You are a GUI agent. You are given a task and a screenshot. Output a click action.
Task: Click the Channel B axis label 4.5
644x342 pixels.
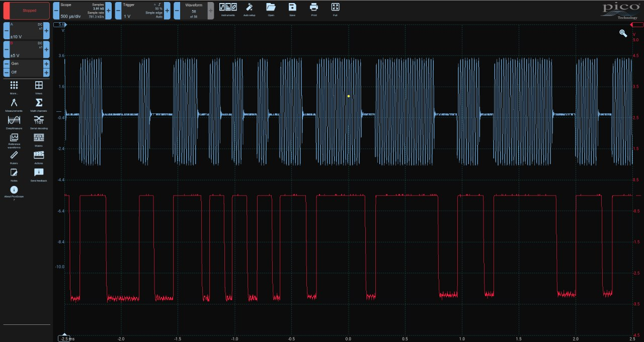pyautogui.click(x=637, y=55)
